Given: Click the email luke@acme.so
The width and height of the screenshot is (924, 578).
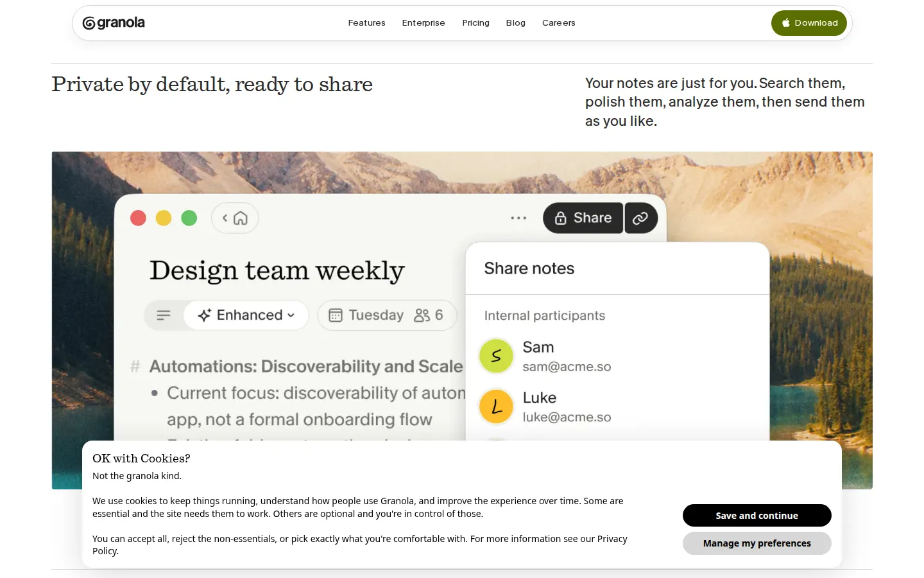Looking at the screenshot, I should (x=567, y=417).
